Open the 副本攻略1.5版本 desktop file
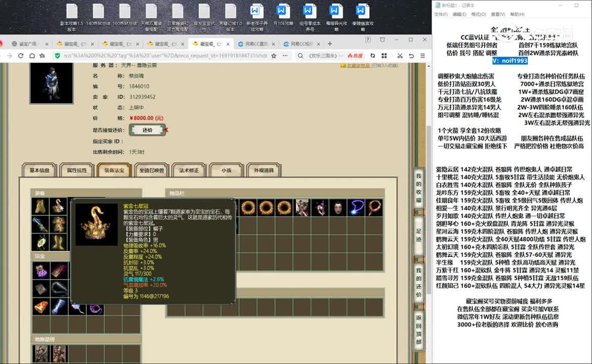Image resolution: width=592 pixels, height=364 pixels. 72,17
